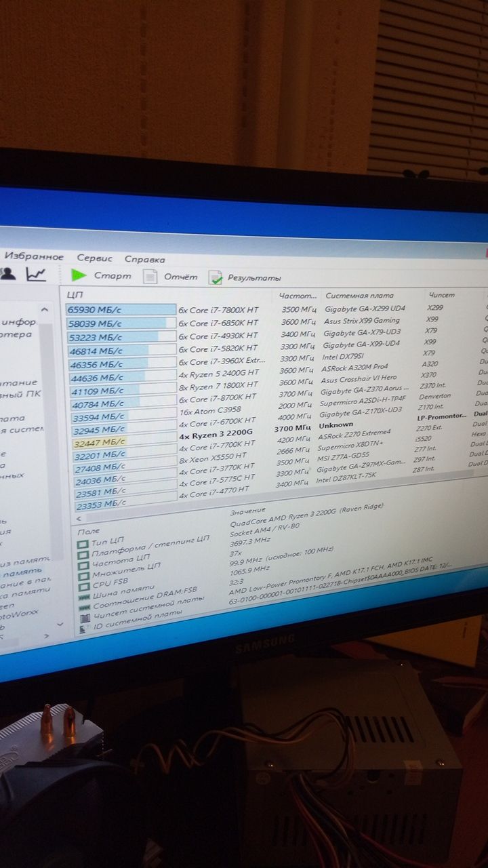Click the bold Unknown motherboard cell
This screenshot has width=488, height=868.
pos(335,425)
